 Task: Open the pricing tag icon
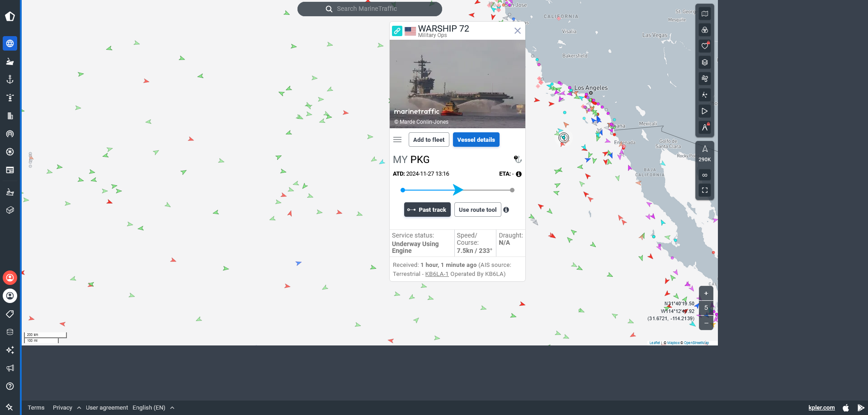point(10,314)
